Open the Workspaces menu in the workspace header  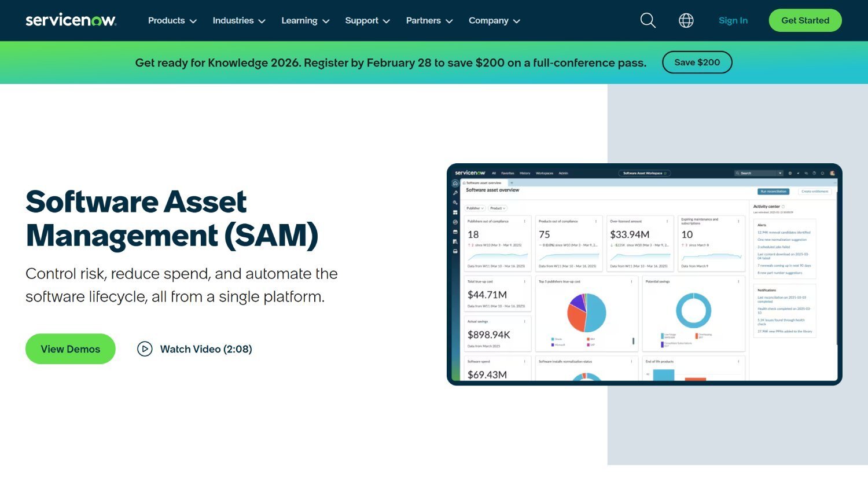545,173
